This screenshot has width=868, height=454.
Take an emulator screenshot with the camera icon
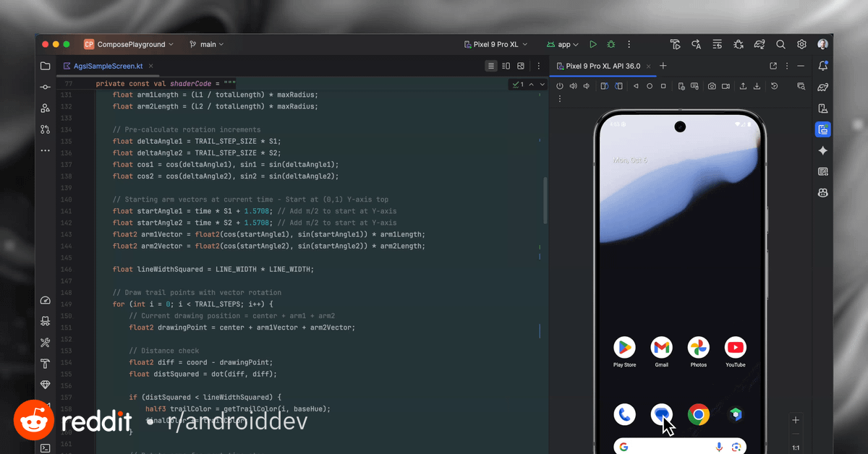coord(712,86)
